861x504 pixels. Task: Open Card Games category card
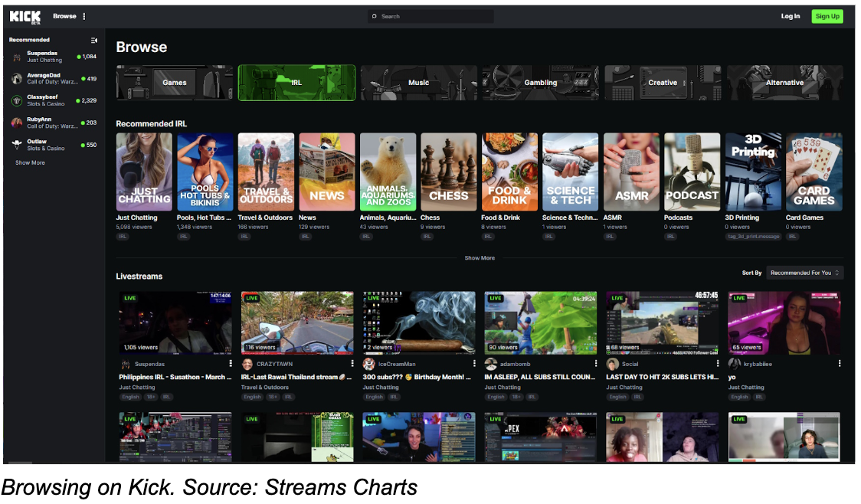[x=814, y=172]
